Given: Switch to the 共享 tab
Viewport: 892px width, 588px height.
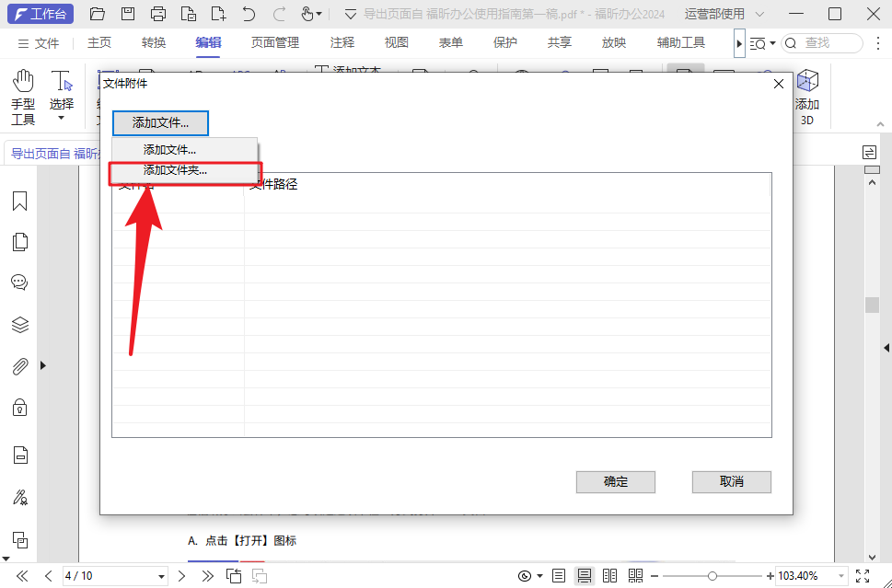Looking at the screenshot, I should [x=559, y=42].
